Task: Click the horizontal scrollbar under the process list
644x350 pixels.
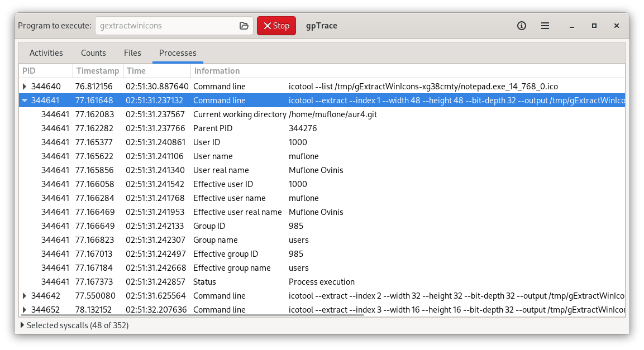Action: pos(191,315)
